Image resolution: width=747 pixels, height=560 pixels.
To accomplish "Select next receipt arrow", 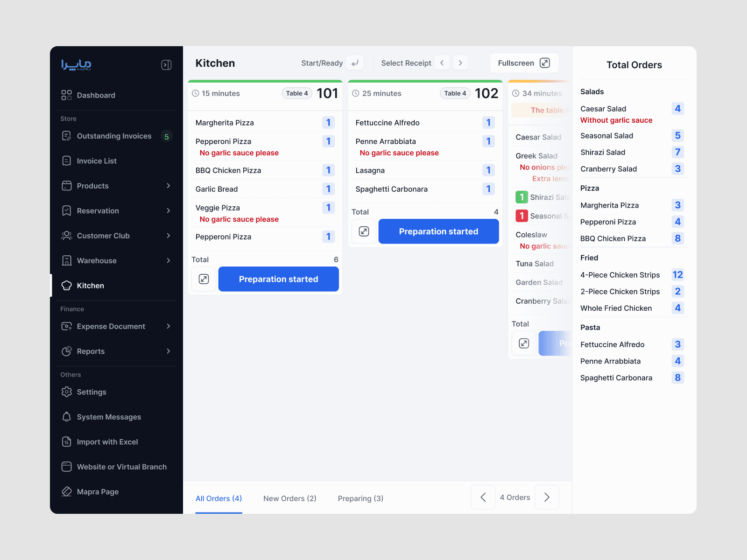I will (x=460, y=63).
